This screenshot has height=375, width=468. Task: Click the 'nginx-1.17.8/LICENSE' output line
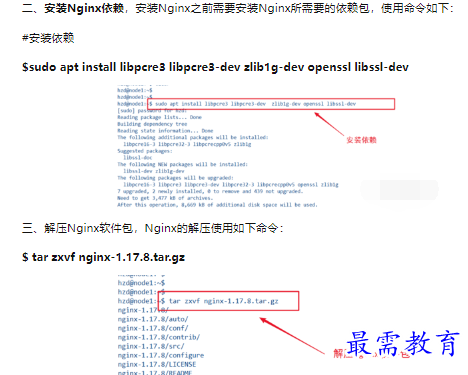tap(157, 364)
